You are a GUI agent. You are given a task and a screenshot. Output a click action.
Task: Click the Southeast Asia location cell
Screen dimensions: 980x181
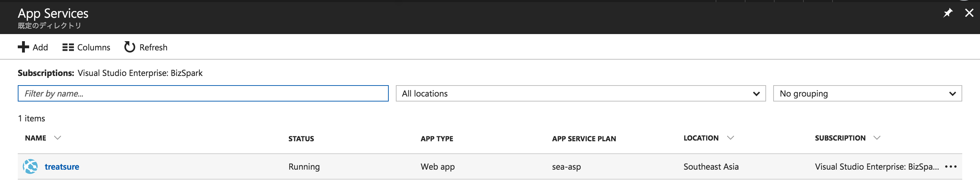711,167
